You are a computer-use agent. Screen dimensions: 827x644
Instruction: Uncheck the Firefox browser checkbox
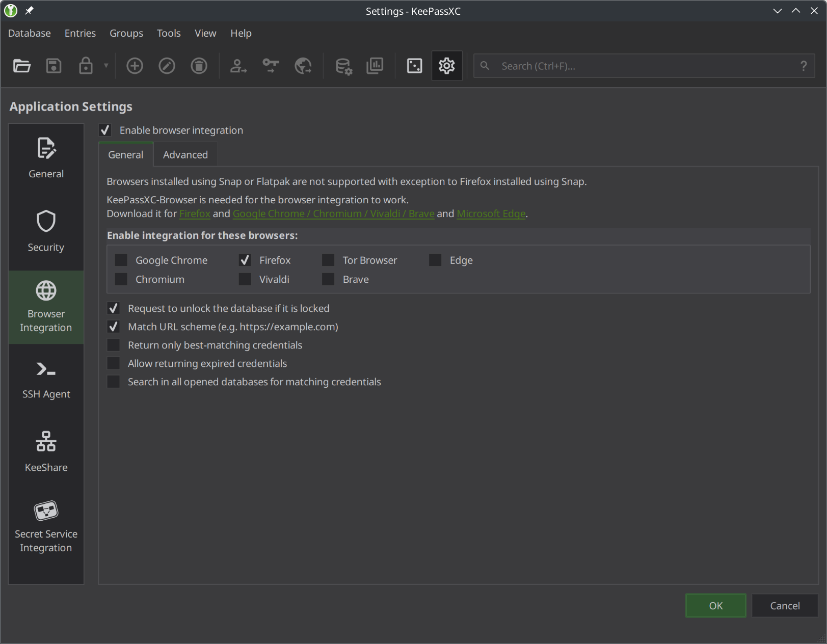tap(245, 260)
